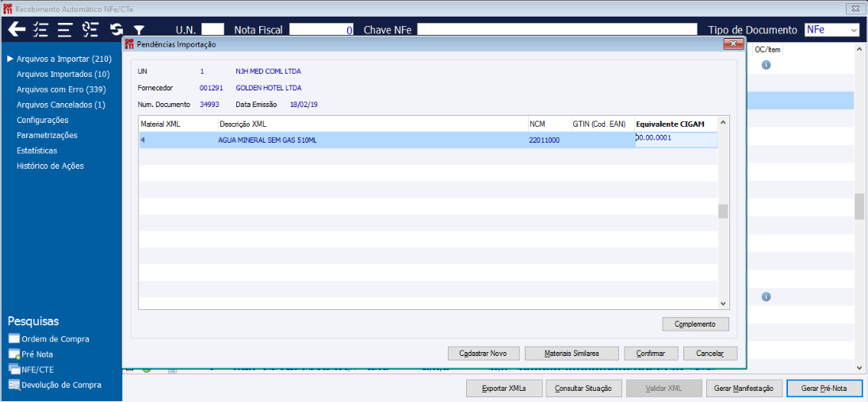Click the upper OC/Item info icon
Screen dimensions: 868x402
(x=767, y=65)
